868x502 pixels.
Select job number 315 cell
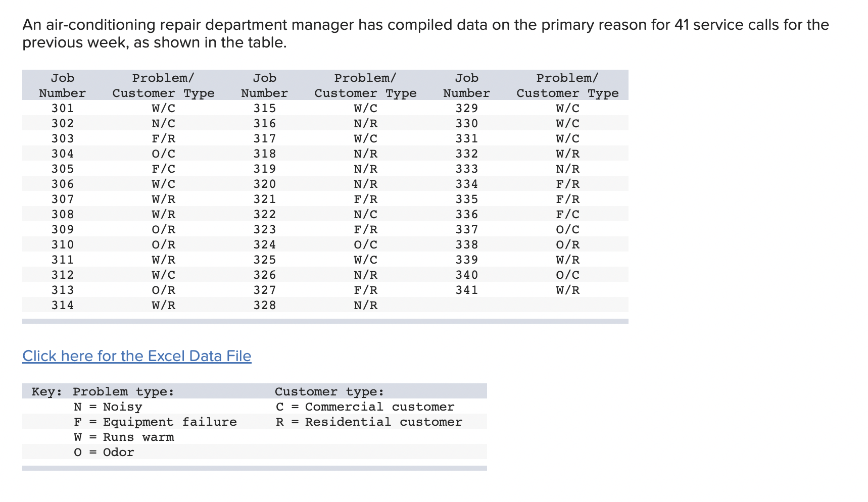(x=265, y=108)
